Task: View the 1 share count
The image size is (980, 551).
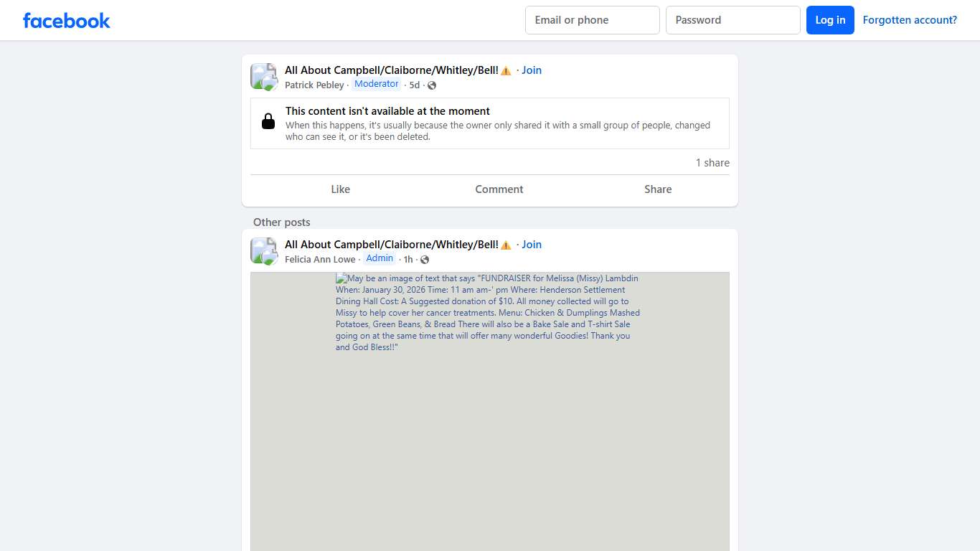Action: point(712,163)
